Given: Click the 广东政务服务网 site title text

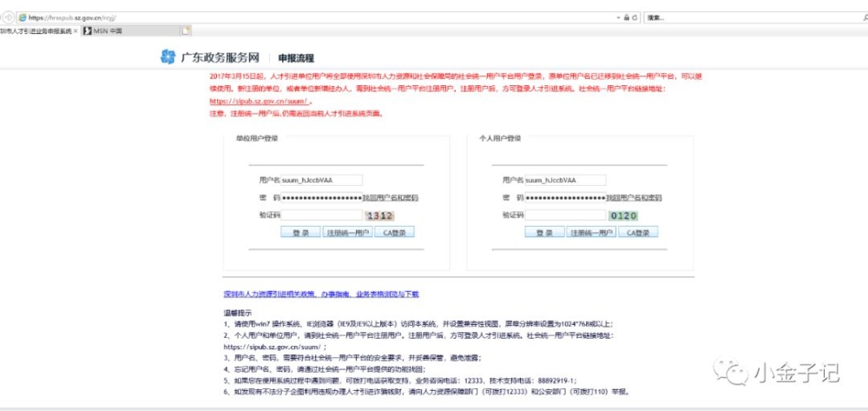Looking at the screenshot, I should tap(220, 57).
